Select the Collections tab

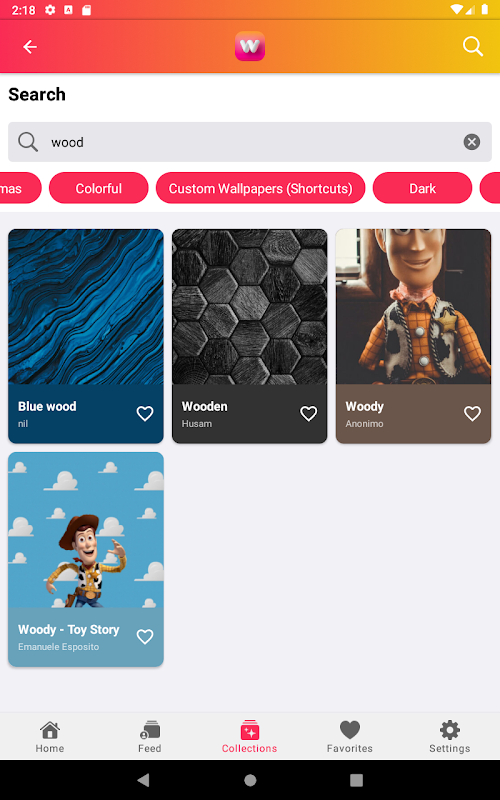click(249, 737)
